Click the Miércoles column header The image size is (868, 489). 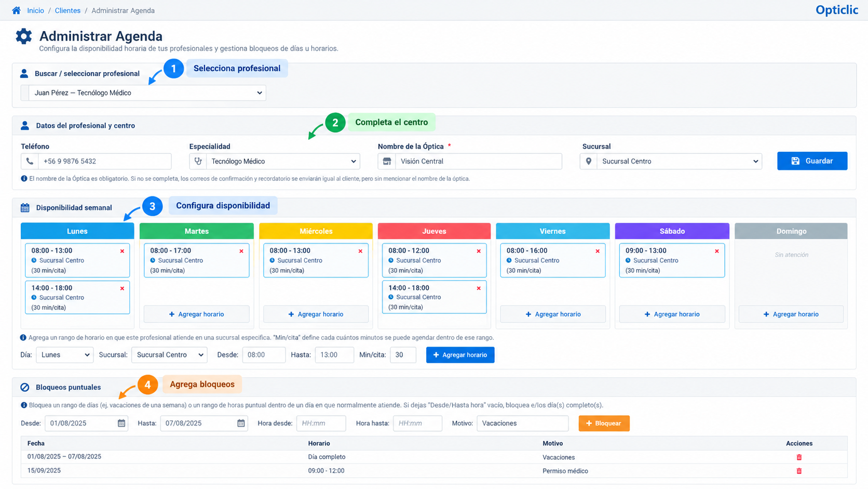[x=316, y=231]
